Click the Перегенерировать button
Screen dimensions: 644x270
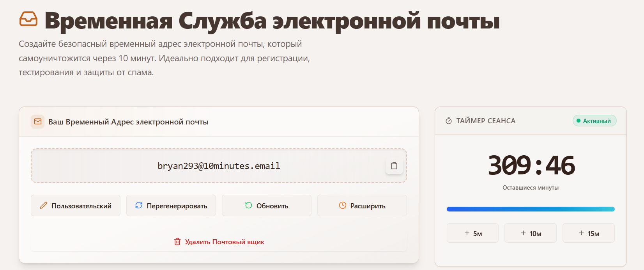pyautogui.click(x=171, y=205)
